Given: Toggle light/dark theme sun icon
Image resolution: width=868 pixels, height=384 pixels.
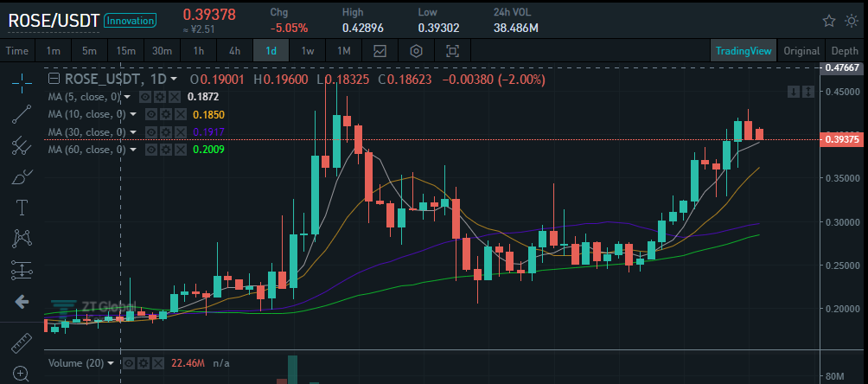Looking at the screenshot, I should click(x=852, y=21).
